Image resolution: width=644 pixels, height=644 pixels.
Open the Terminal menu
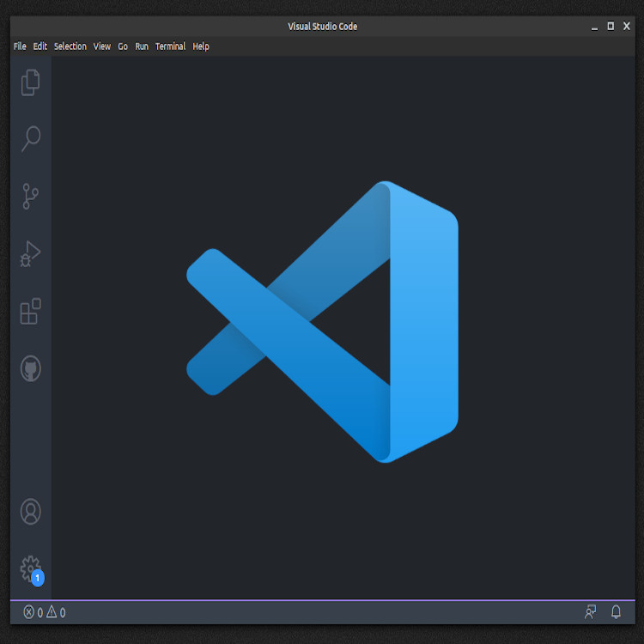[170, 46]
